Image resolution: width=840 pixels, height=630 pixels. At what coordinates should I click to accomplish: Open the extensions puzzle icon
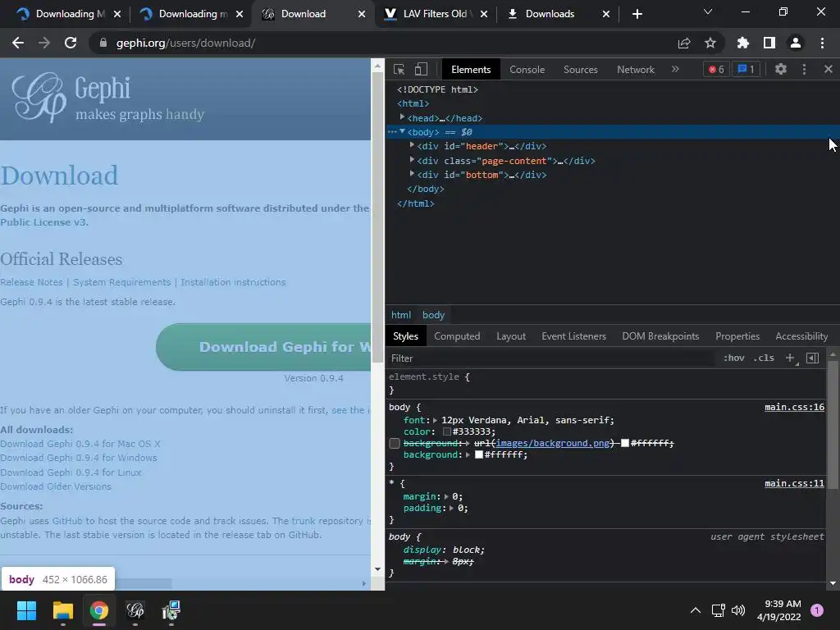(x=743, y=43)
